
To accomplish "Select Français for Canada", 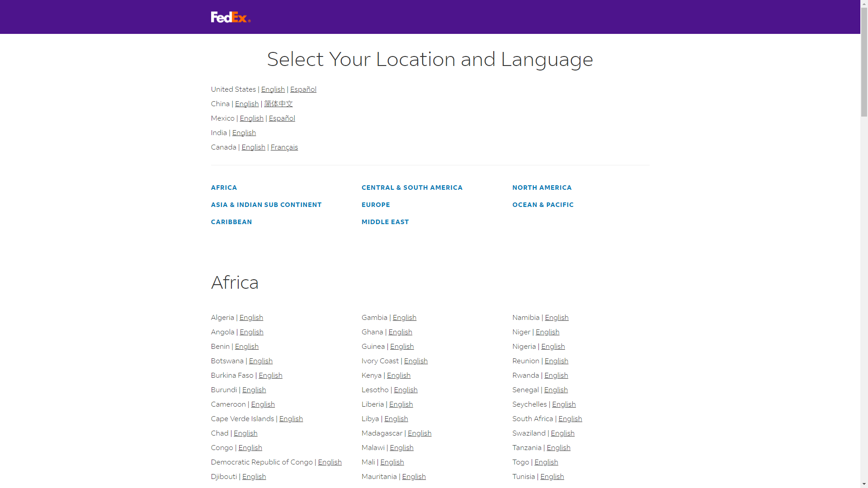I will tap(284, 147).
